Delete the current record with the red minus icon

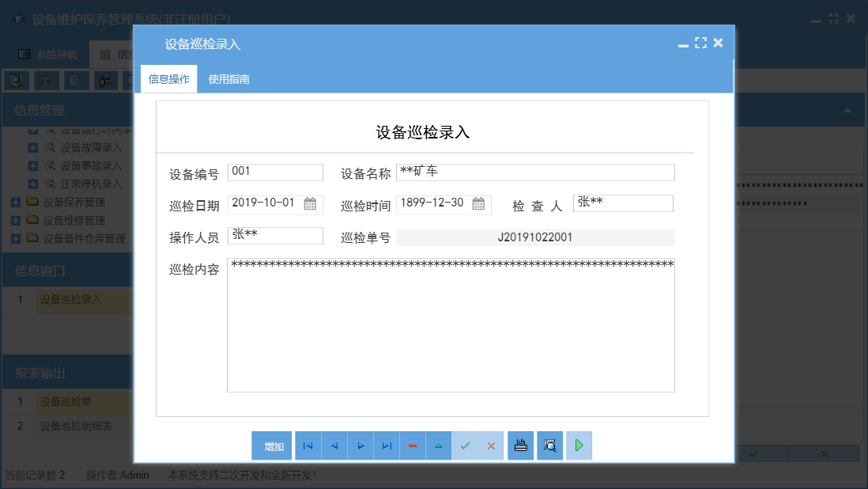click(x=413, y=445)
